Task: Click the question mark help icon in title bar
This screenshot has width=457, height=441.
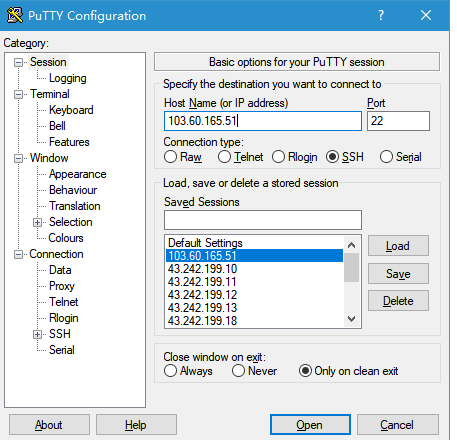Action: pos(381,15)
